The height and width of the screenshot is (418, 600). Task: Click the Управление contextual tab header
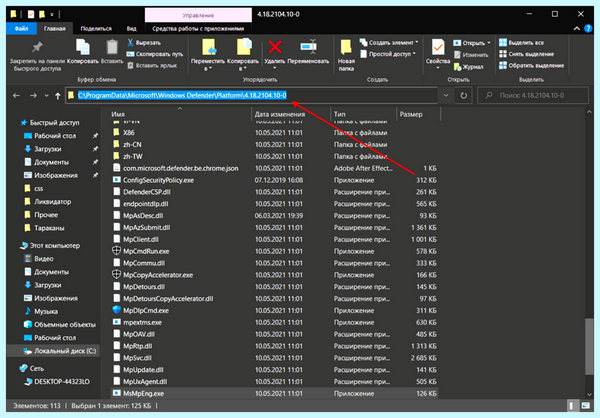[x=198, y=15]
